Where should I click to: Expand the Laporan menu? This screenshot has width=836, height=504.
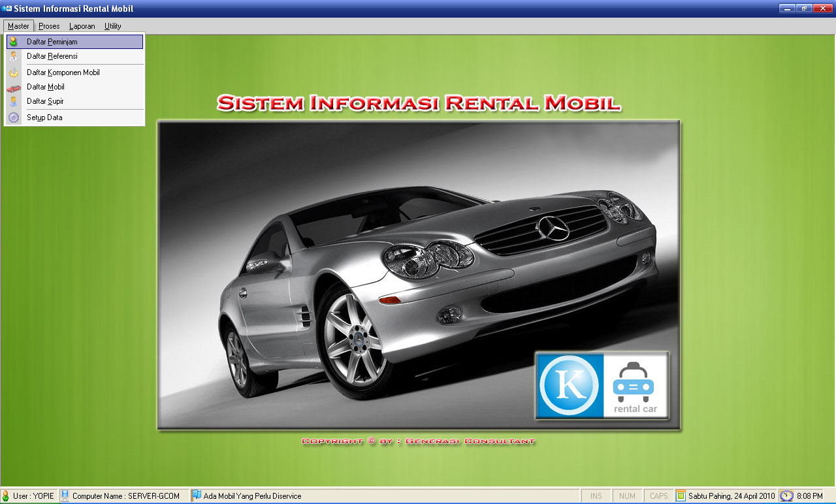(82, 26)
